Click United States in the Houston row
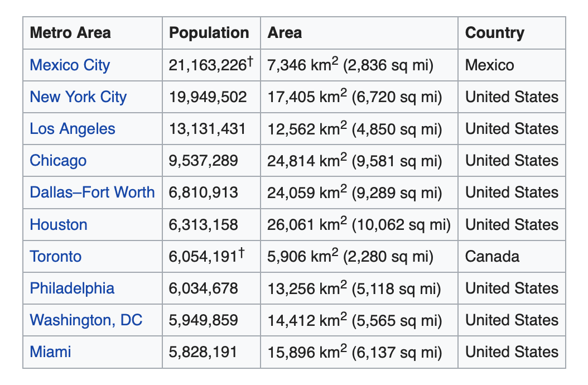The height and width of the screenshot is (385, 588). pyautogui.click(x=512, y=224)
